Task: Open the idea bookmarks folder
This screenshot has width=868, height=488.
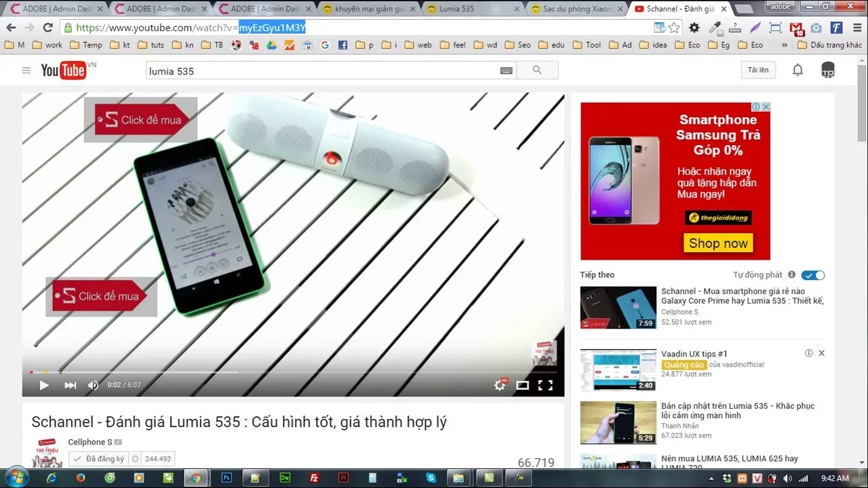Action: (654, 45)
